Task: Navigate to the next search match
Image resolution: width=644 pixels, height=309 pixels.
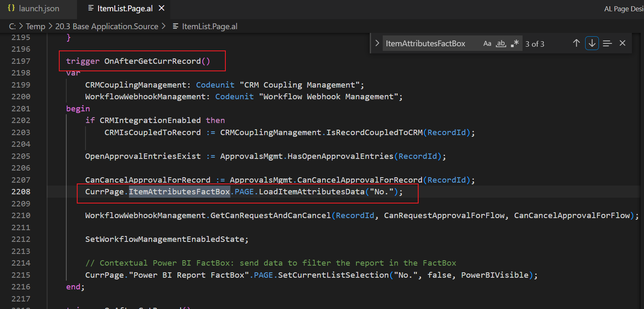Action: [x=592, y=43]
